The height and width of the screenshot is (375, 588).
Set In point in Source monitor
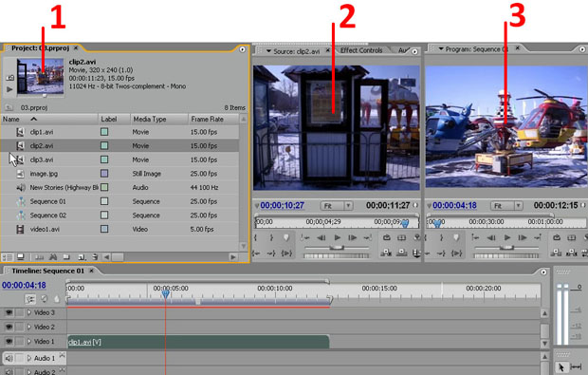[x=255, y=237]
